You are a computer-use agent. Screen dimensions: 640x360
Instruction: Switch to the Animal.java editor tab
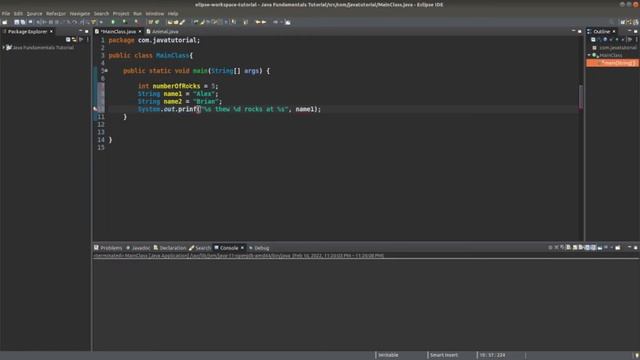coord(162,31)
